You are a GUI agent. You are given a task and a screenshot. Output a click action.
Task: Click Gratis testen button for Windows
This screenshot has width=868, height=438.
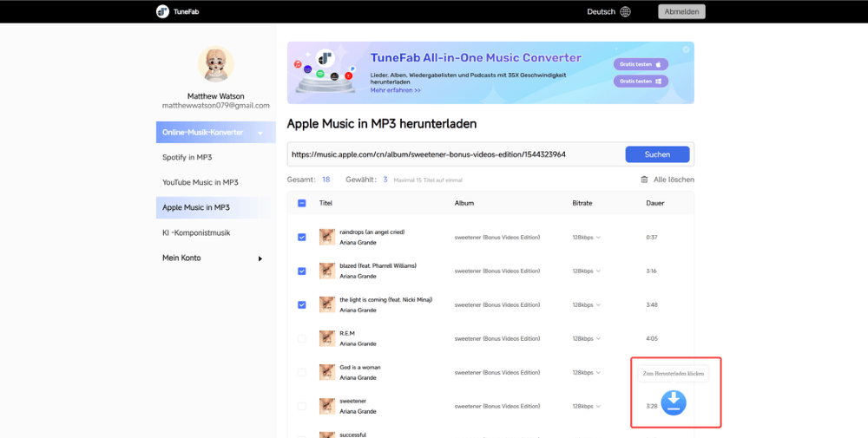coord(641,82)
